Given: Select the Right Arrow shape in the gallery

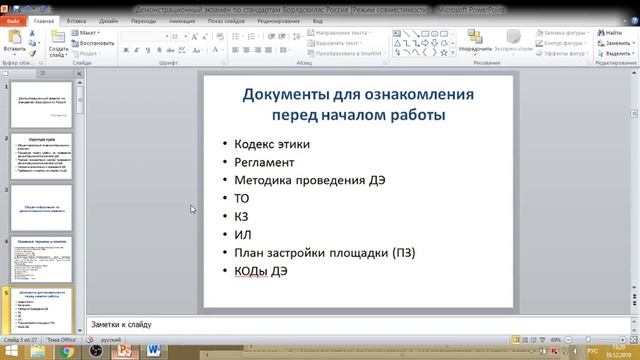Looking at the screenshot, I should (425, 43).
